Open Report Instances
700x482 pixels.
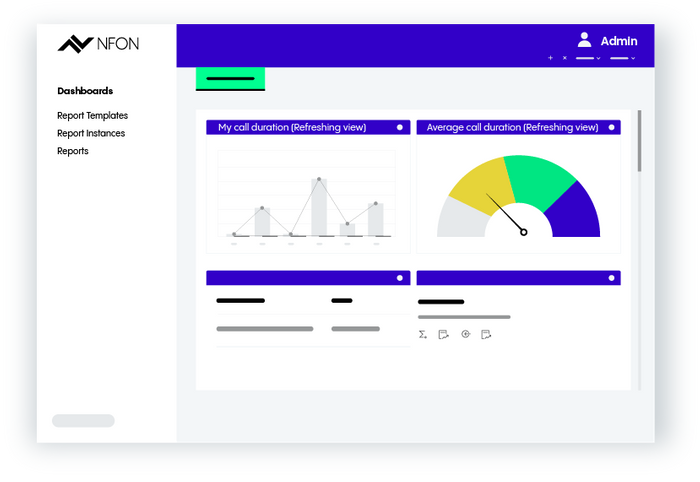91,133
